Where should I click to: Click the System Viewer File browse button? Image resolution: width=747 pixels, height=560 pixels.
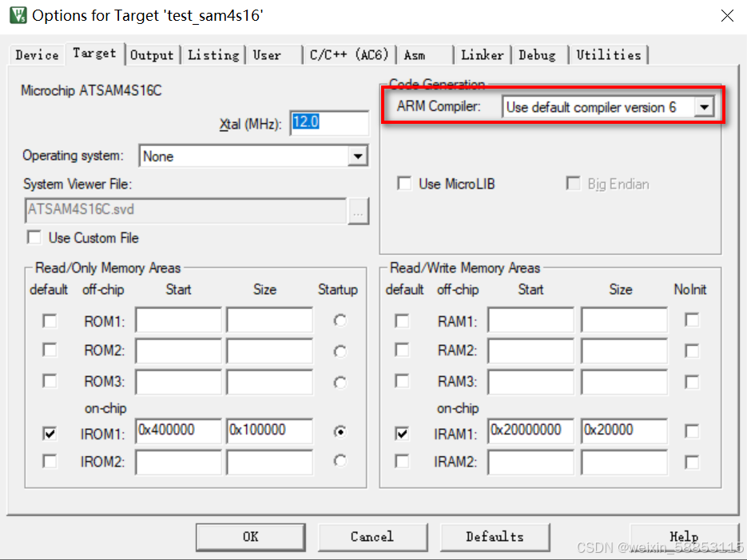click(358, 211)
